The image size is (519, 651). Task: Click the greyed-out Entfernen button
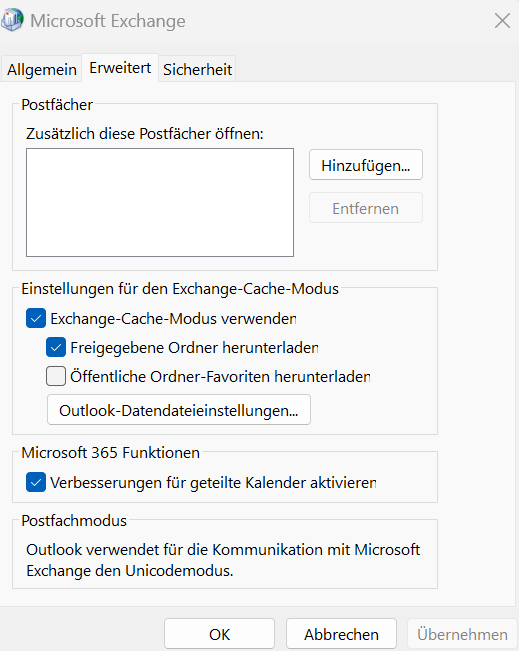366,208
